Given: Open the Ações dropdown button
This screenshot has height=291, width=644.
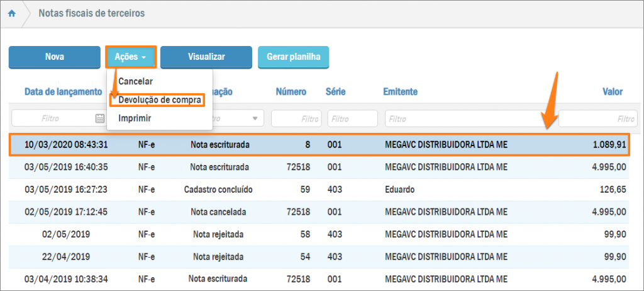Looking at the screenshot, I should tap(131, 57).
